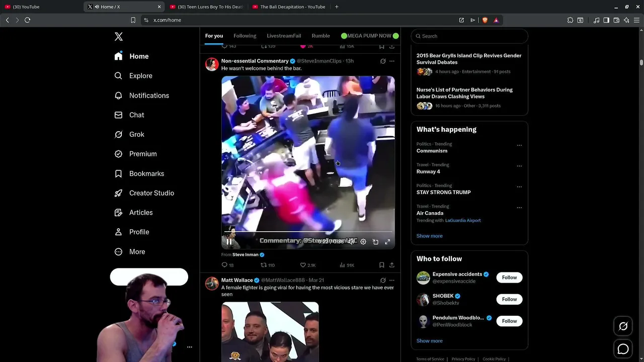Bookmark this page in address bar

tap(133, 20)
